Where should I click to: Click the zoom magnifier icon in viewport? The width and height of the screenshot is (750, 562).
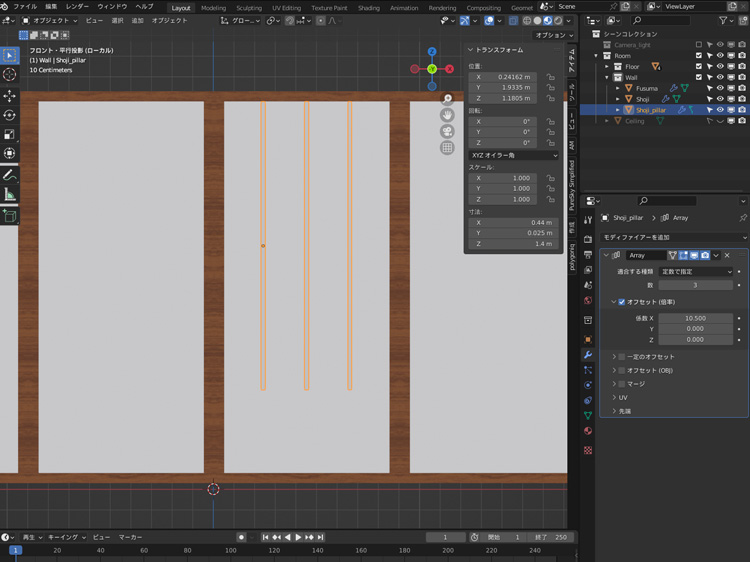coord(447,99)
